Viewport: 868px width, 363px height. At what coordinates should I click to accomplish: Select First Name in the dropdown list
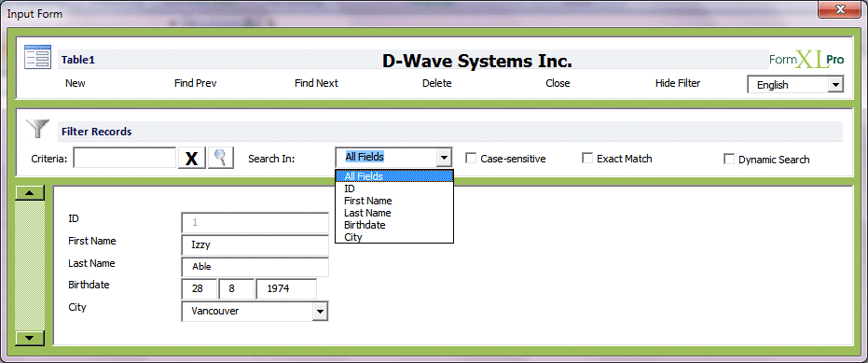pos(394,201)
